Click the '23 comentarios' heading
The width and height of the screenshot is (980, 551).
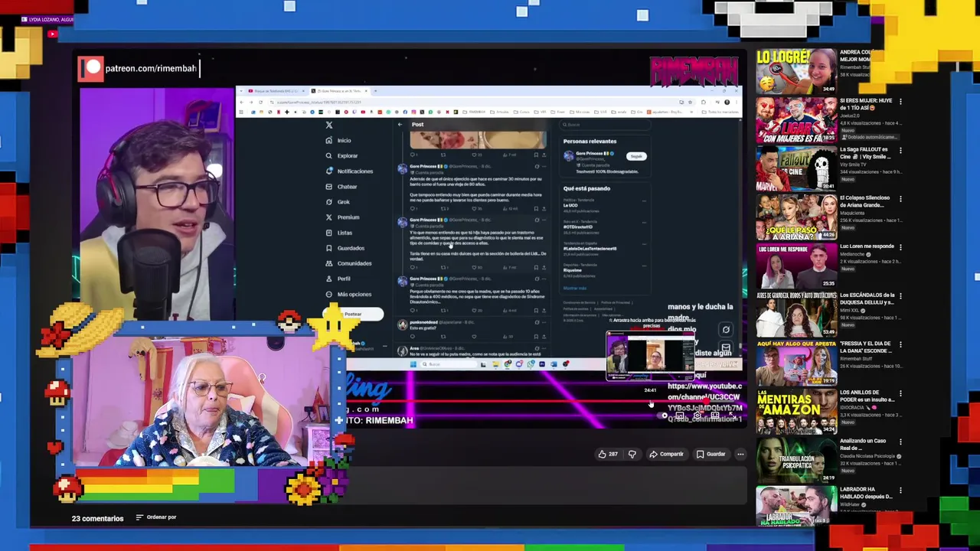click(x=97, y=518)
